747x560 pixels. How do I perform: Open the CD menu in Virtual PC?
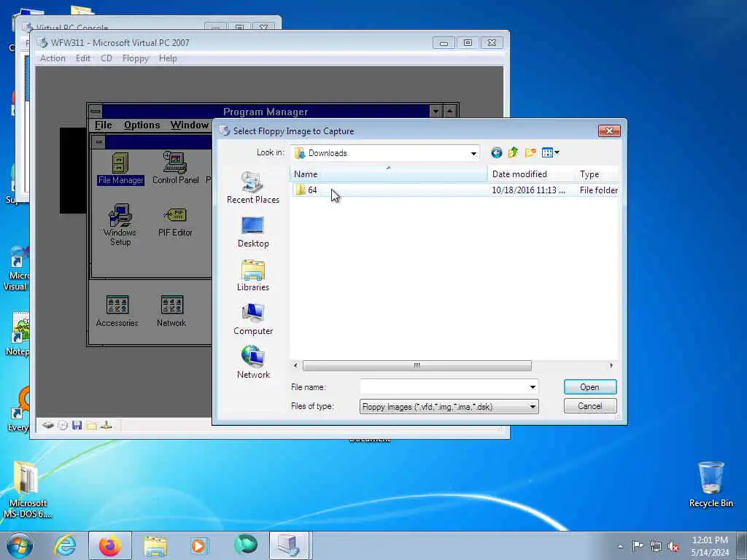tap(107, 58)
